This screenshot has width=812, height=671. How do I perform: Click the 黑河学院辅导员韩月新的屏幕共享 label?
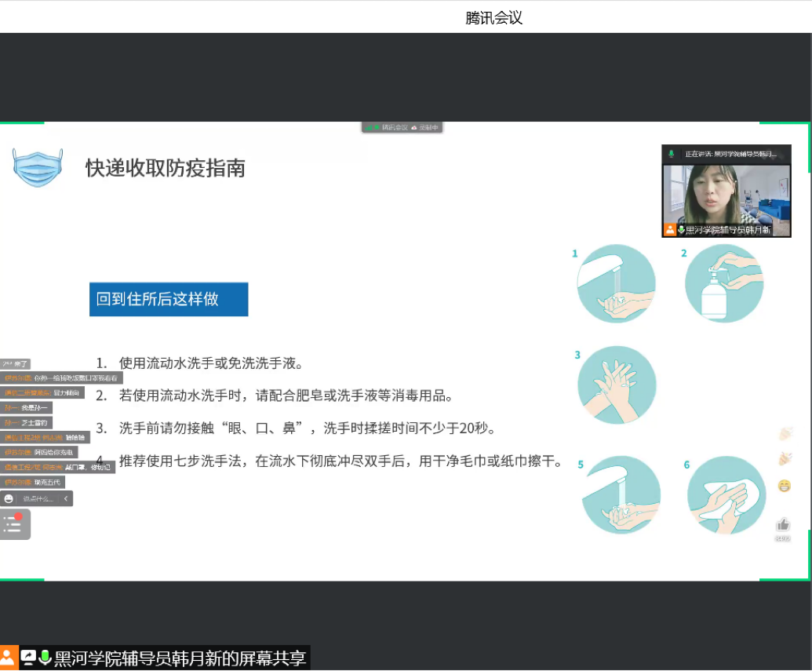[180, 658]
